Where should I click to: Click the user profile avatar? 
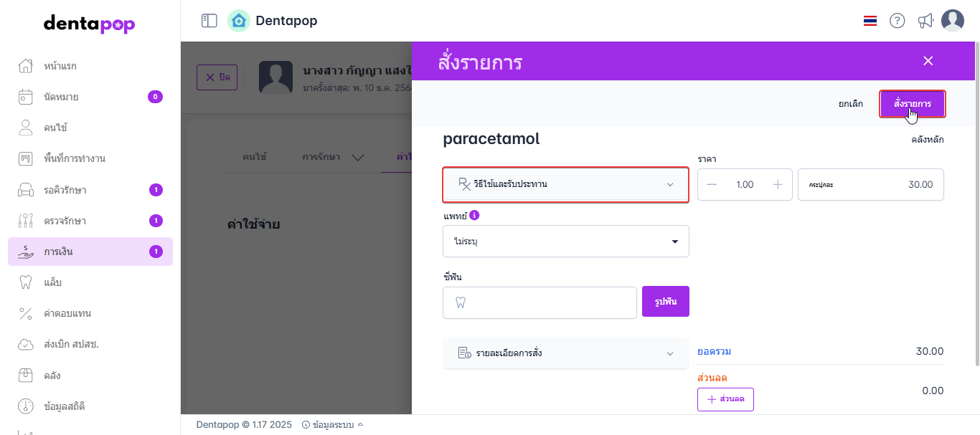tap(953, 21)
